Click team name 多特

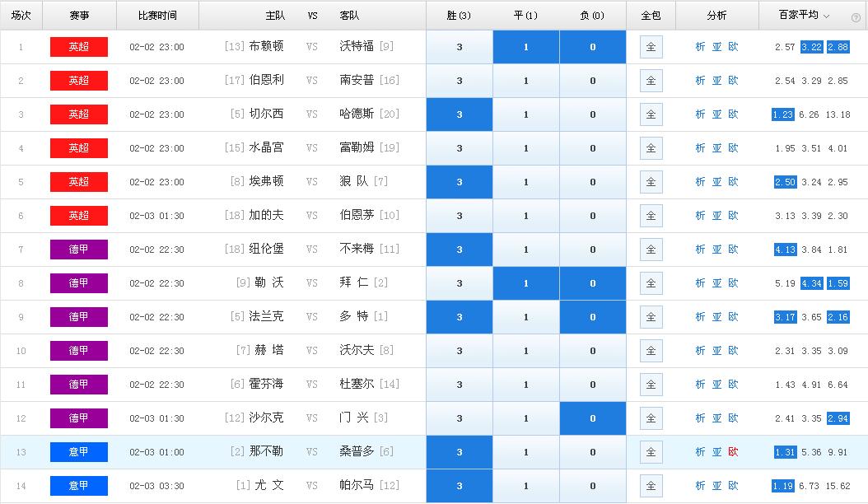point(354,317)
